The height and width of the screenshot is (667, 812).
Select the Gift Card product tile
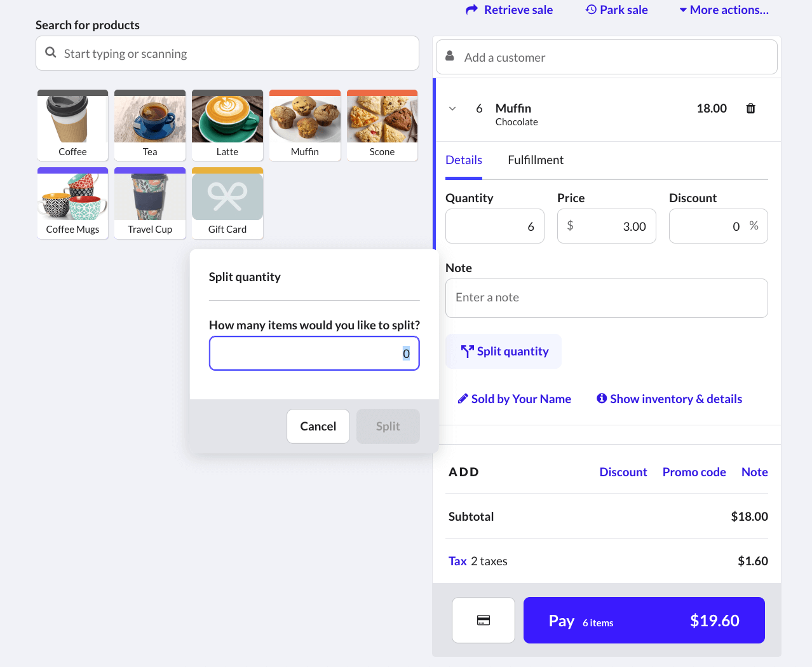point(227,203)
